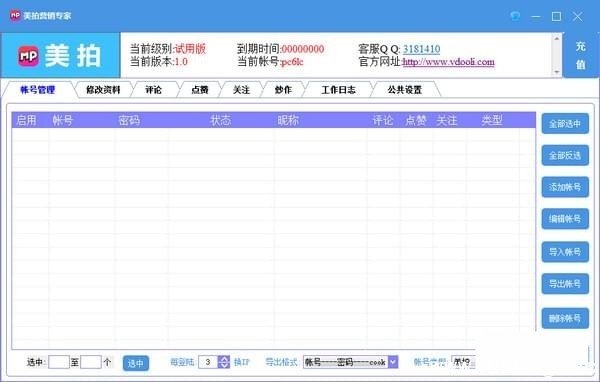Click the 换IP label
Viewport: 600px width, 382px height.
[x=241, y=362]
